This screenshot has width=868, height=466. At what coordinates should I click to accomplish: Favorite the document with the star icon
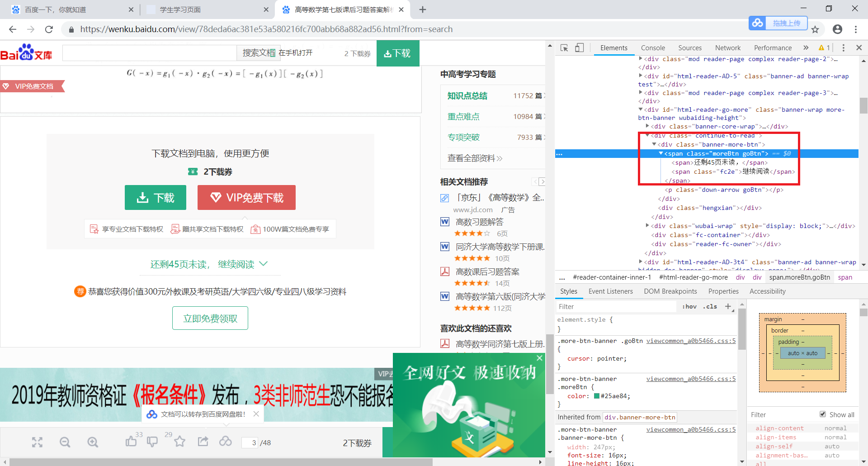pyautogui.click(x=180, y=441)
